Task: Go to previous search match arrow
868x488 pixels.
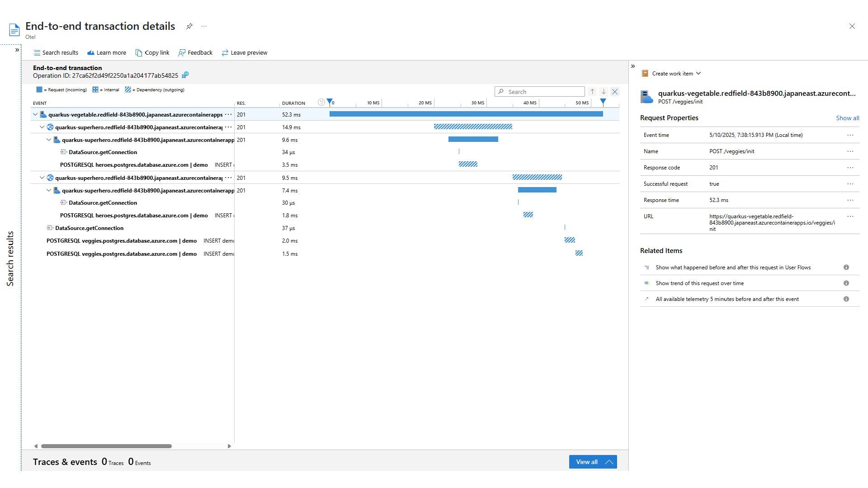Action: 592,92
